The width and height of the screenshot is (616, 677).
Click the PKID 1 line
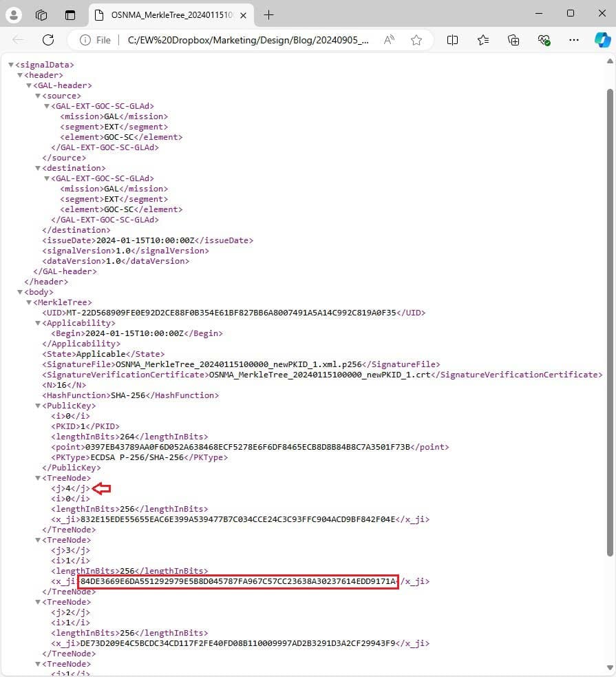tap(85, 426)
